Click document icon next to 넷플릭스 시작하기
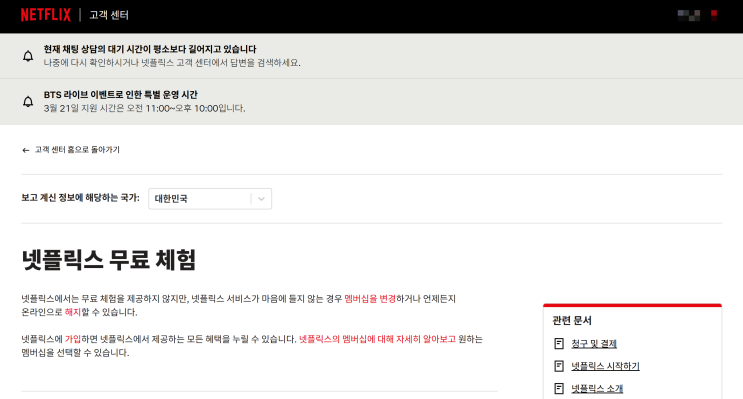This screenshot has height=399, width=743. 559,366
